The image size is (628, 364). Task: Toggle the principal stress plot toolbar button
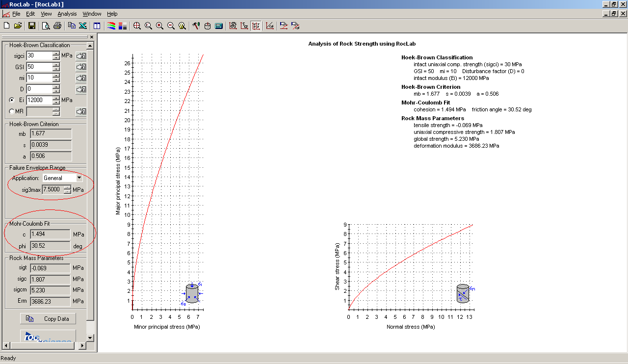[x=233, y=26]
